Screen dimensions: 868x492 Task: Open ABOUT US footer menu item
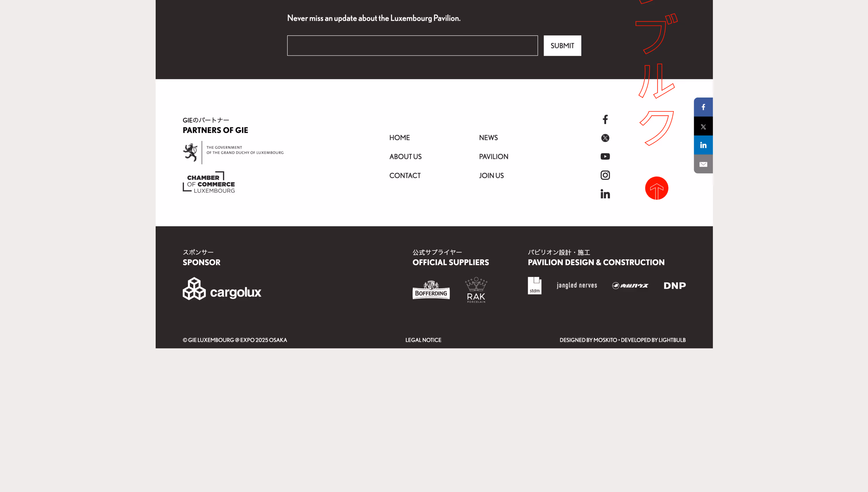[x=405, y=157]
